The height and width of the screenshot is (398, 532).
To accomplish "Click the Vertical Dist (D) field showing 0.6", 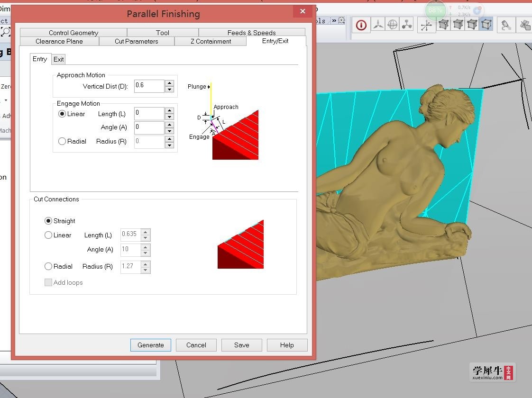I will tap(149, 86).
